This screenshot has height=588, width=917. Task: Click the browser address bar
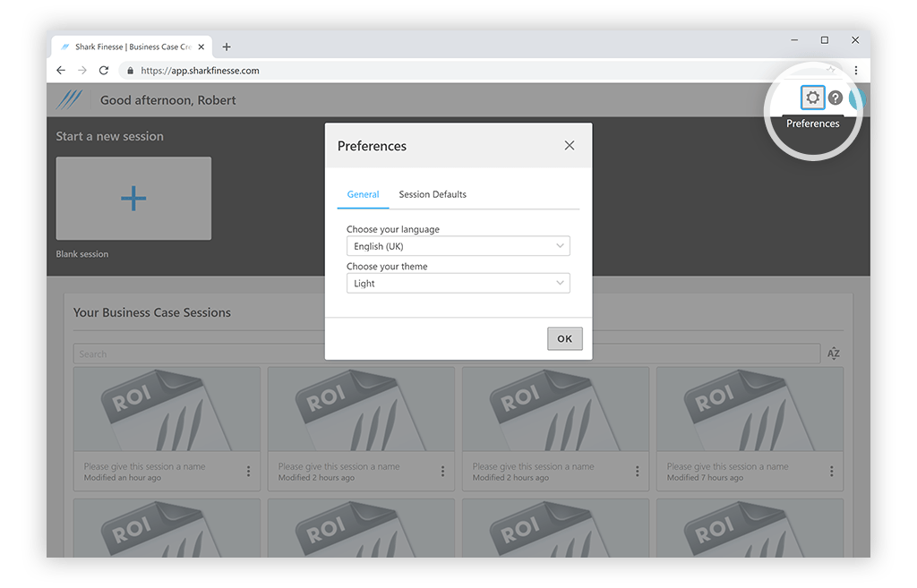(448, 70)
